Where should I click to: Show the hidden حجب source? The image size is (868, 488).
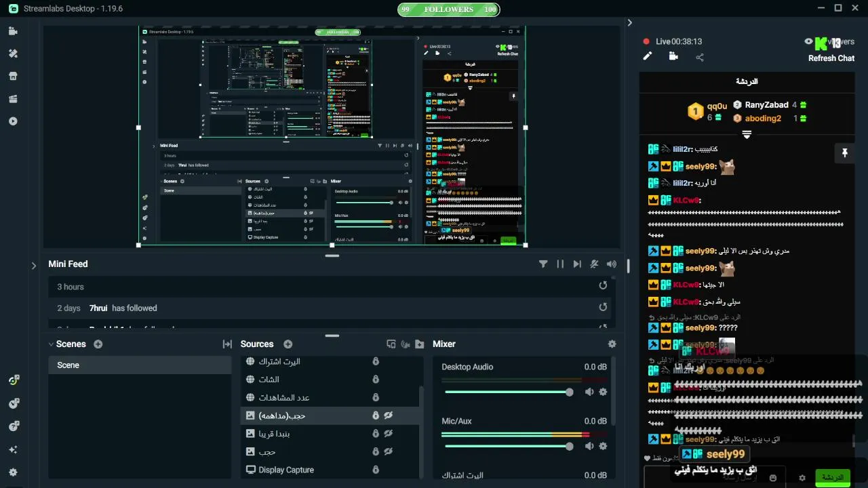[389, 451]
